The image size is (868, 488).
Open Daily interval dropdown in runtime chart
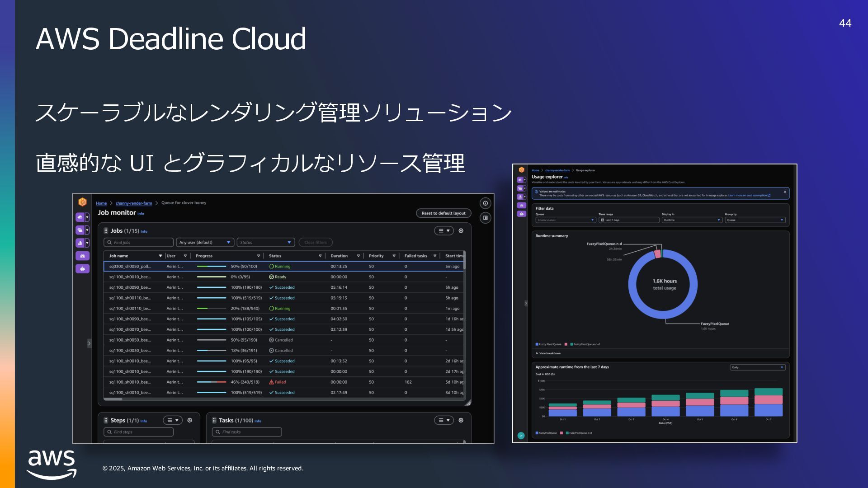pos(757,367)
